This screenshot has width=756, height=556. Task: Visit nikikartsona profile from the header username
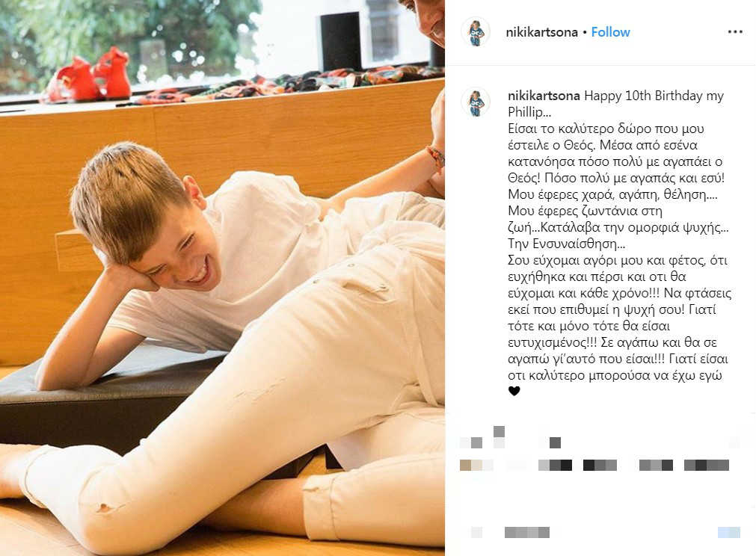pos(541,32)
